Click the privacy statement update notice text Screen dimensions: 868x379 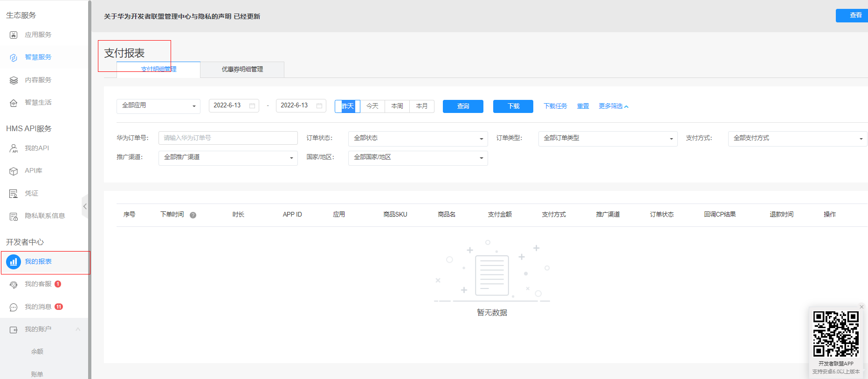(x=182, y=17)
